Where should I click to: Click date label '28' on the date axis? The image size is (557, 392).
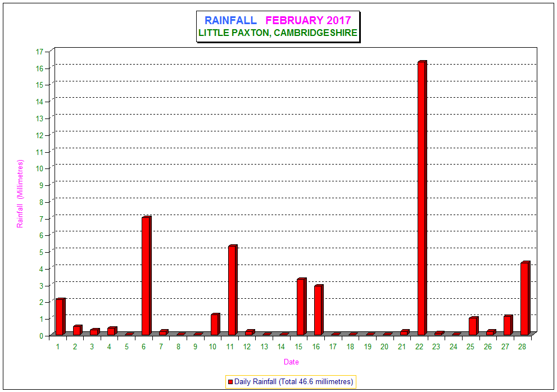pos(522,347)
